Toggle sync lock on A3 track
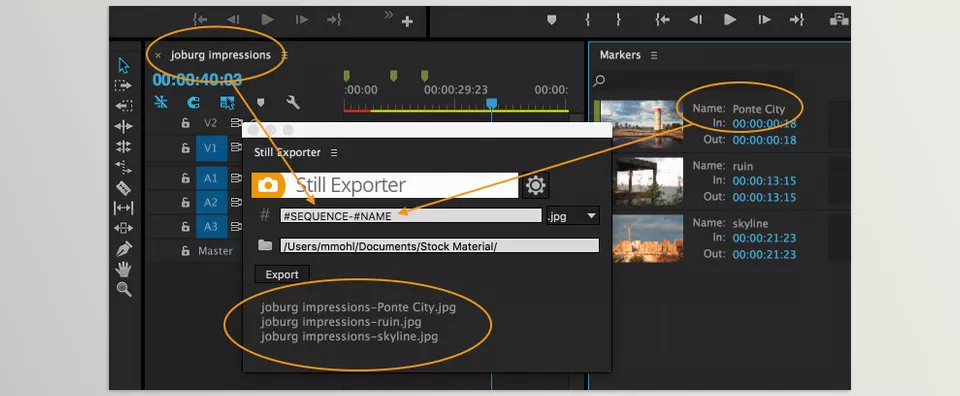 (x=236, y=227)
